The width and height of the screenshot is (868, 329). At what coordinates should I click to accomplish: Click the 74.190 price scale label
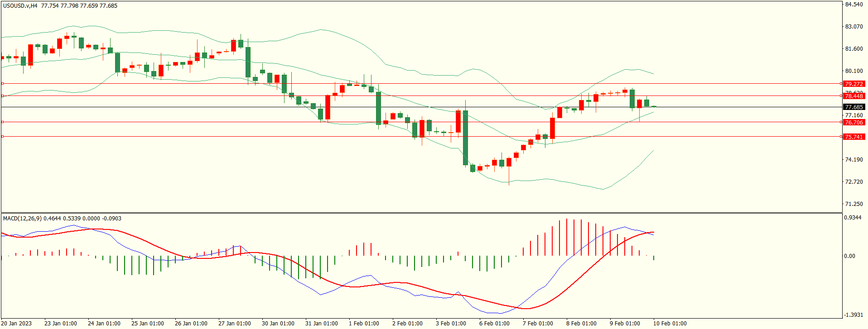854,160
